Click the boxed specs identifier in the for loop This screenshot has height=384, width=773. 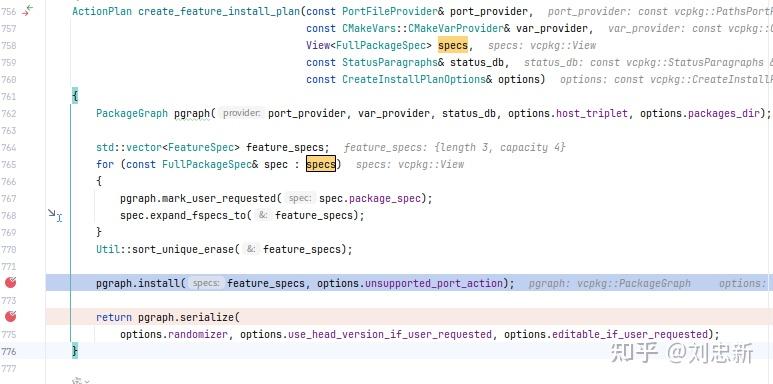(x=321, y=164)
